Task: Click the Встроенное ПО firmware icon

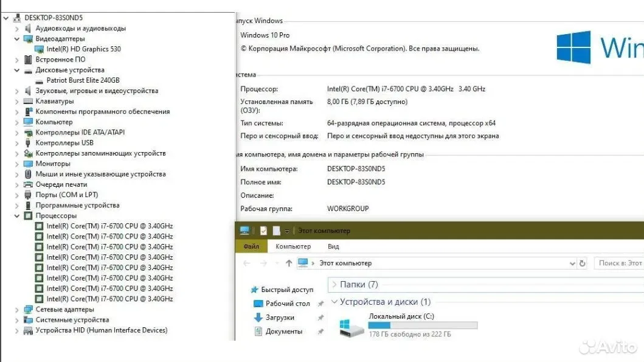Action: [x=28, y=60]
